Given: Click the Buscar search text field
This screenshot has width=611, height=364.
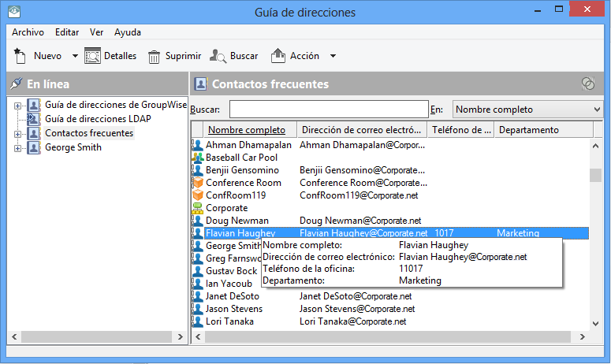Looking at the screenshot, I should pos(329,109).
